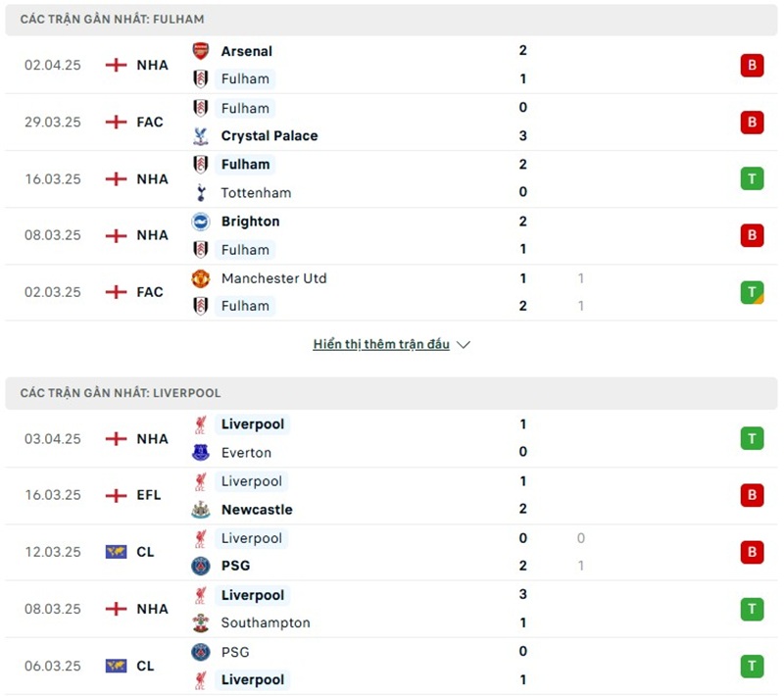The image size is (784, 696).
Task: Click the Manchester Utd club crest
Action: tap(201, 278)
